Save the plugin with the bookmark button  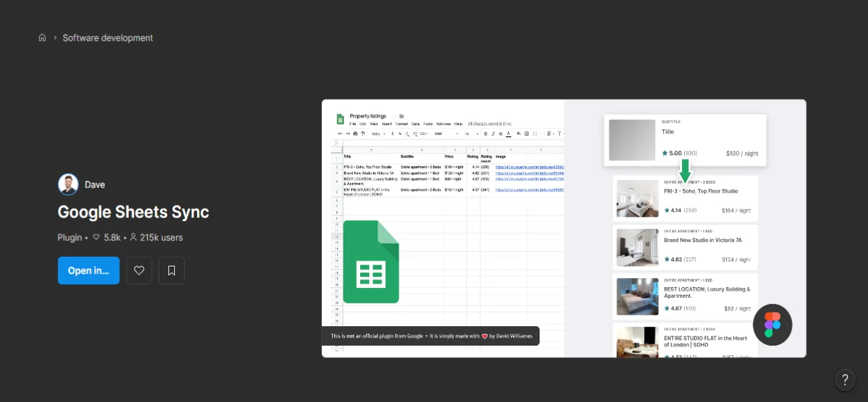click(172, 270)
